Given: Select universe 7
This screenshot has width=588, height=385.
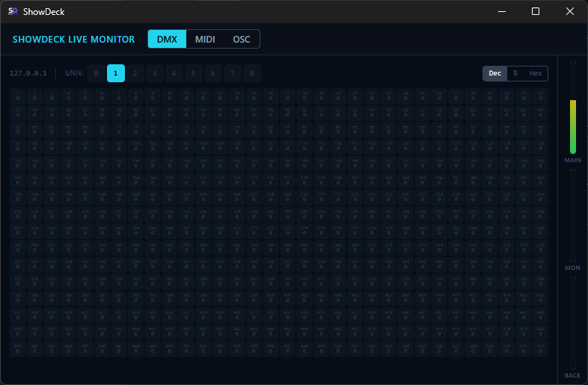Looking at the screenshot, I should 233,73.
